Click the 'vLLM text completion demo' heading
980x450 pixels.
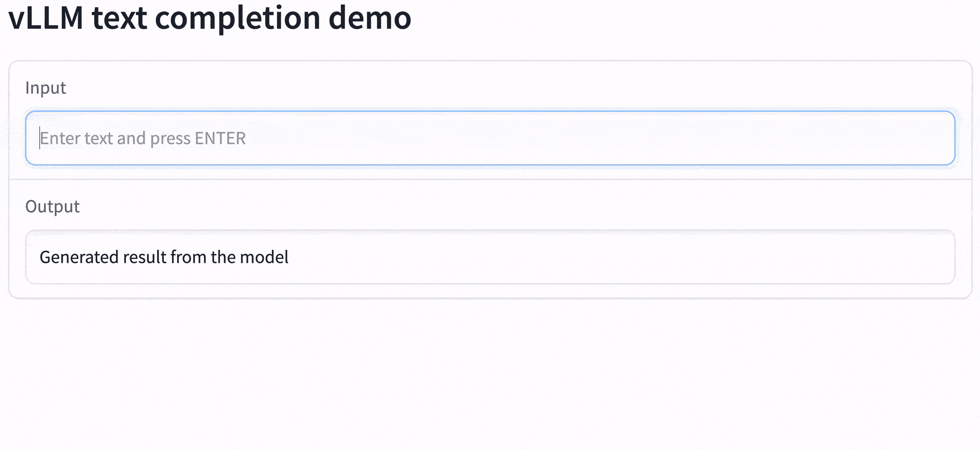(210, 18)
